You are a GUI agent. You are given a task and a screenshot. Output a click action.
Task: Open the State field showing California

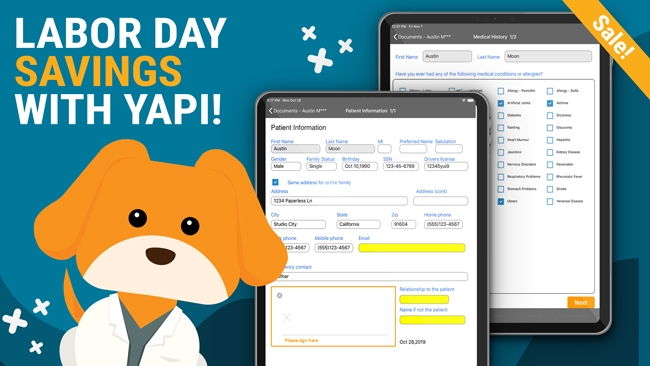[358, 224]
